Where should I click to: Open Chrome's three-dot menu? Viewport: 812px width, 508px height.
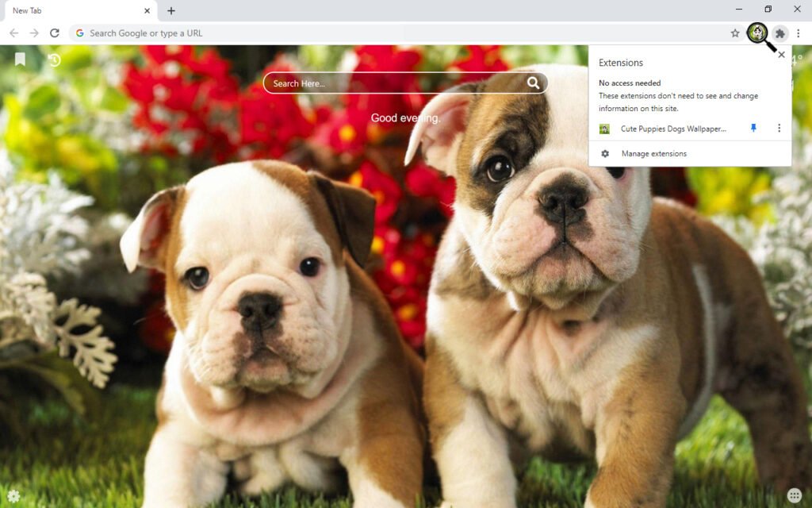click(799, 33)
